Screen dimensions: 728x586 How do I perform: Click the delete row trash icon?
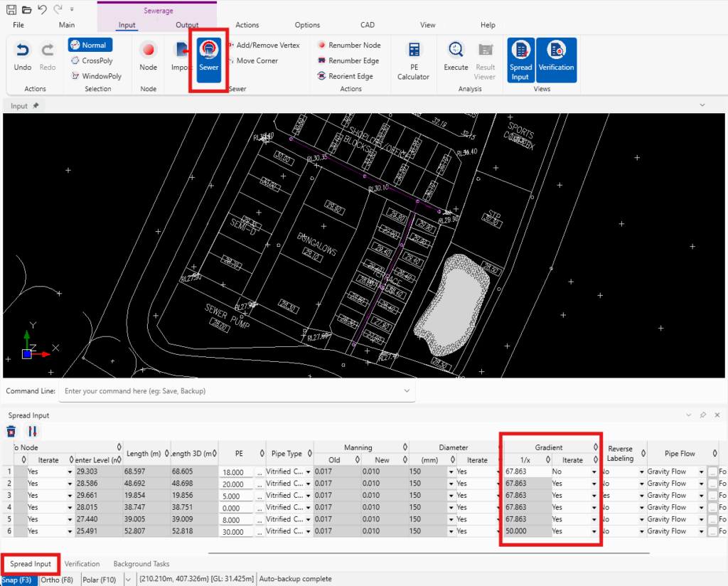pos(11,431)
